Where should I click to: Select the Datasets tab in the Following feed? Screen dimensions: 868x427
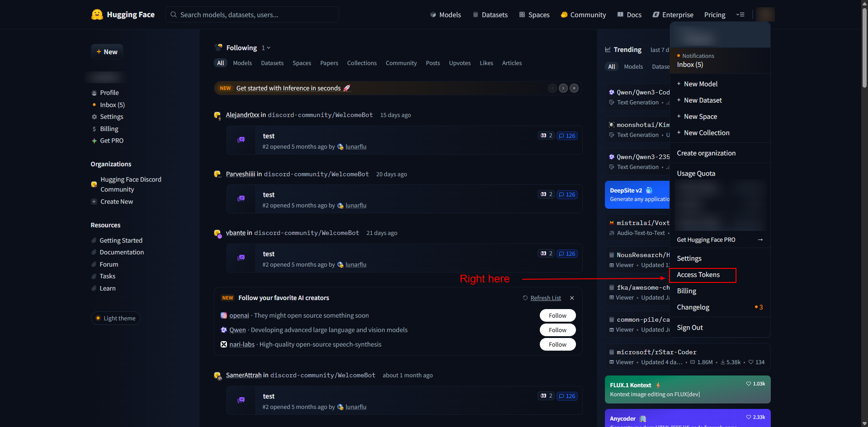point(272,63)
